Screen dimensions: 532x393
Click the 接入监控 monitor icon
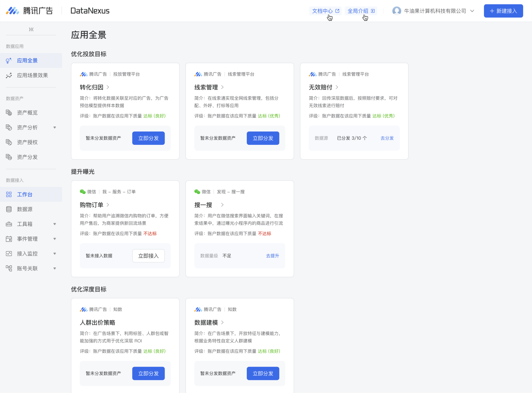[9, 254]
